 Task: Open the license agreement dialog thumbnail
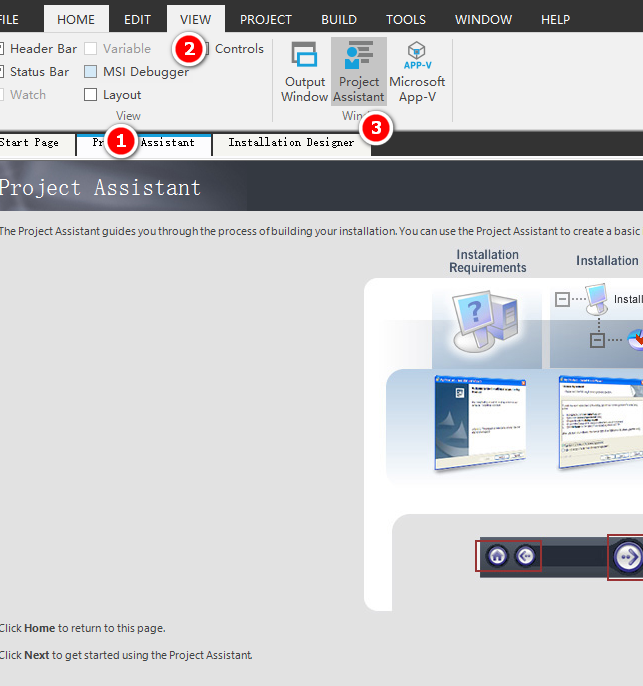(601, 423)
